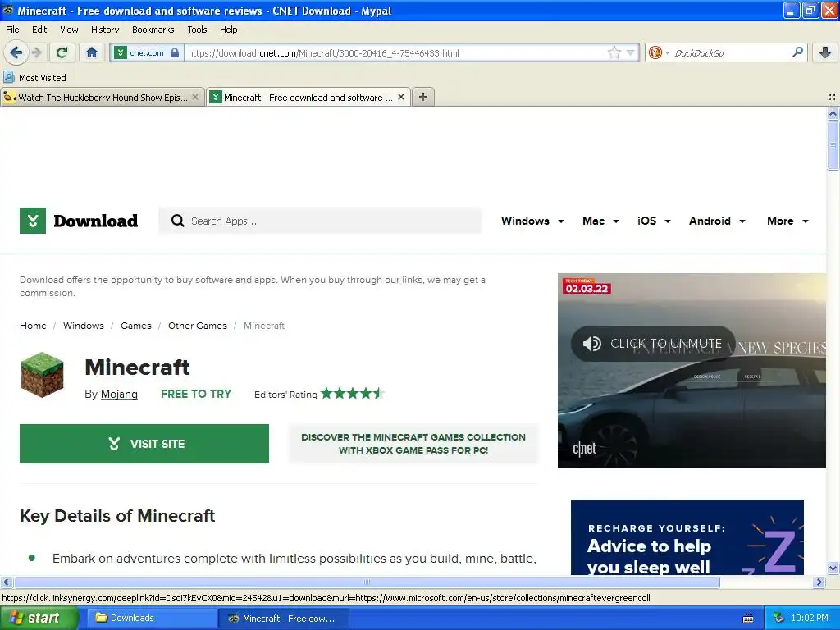Click the tab groups grid icon
840x630 pixels.
(x=832, y=97)
